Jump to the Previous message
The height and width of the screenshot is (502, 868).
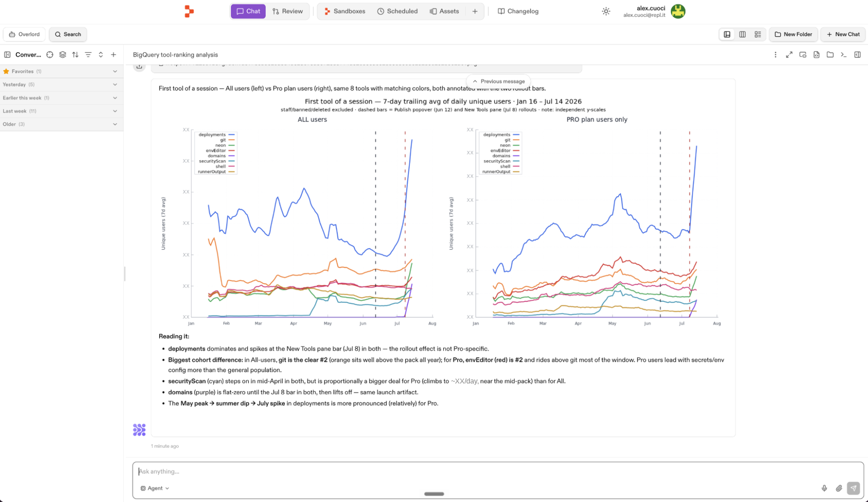498,81
